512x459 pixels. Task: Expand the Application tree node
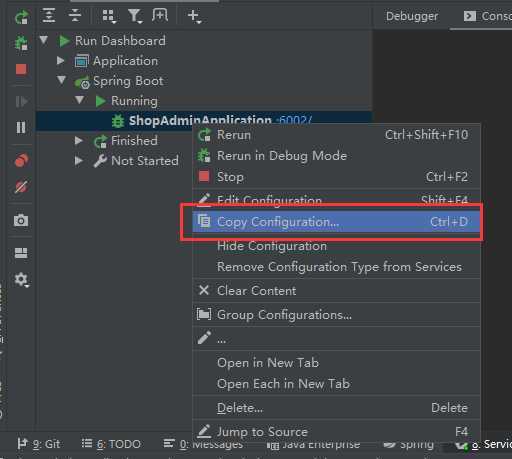point(61,60)
